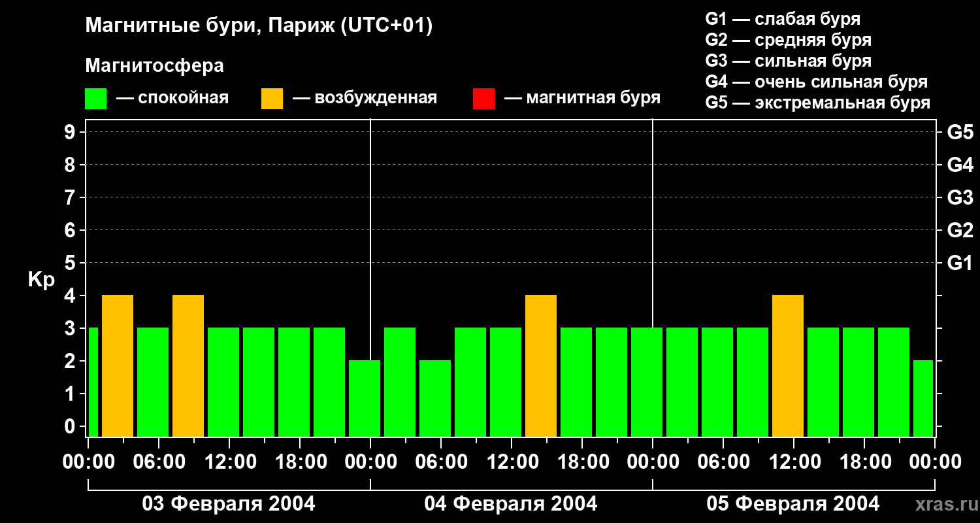Screen dimensions: 980x523
Task: Click the "06:00" time label above 05 Февраля
Action: pyautogui.click(x=724, y=462)
